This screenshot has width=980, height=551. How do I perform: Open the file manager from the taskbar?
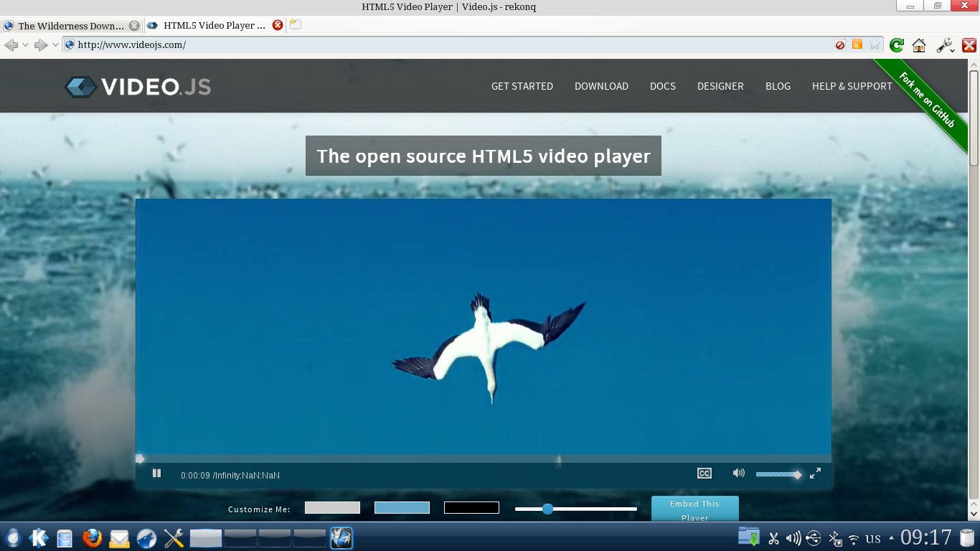65,538
